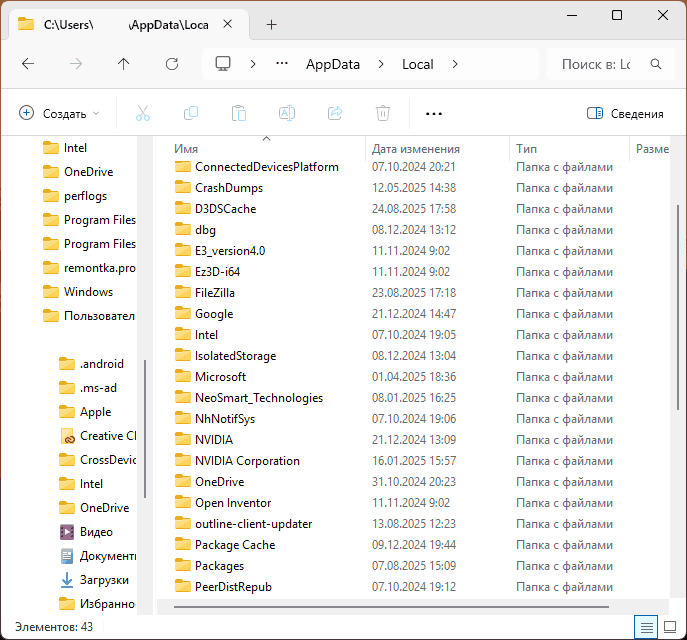Screen dimensions: 687x640
Task: Open Документы in the navigation pane
Action: pyautogui.click(x=98, y=556)
